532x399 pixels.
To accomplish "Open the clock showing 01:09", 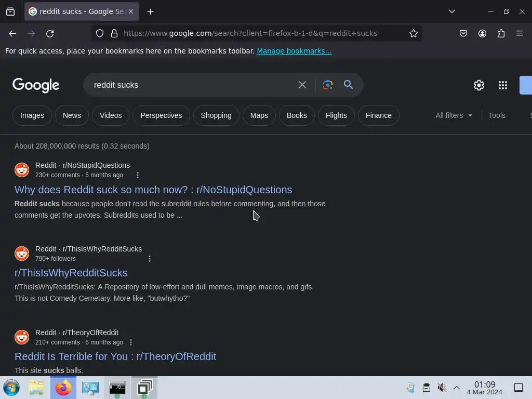I will (485, 388).
